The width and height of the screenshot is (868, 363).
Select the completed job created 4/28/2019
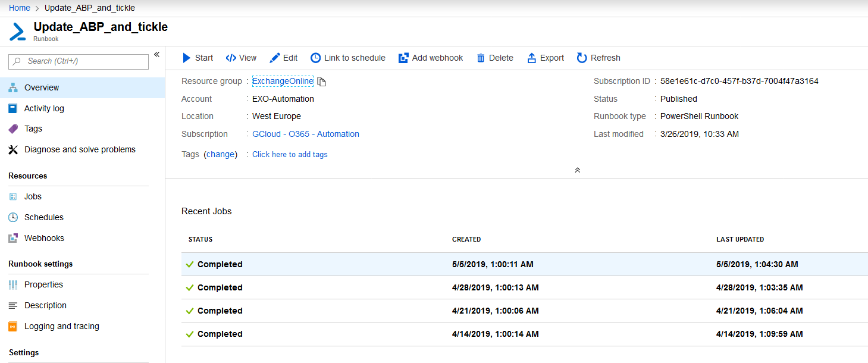pos(525,287)
